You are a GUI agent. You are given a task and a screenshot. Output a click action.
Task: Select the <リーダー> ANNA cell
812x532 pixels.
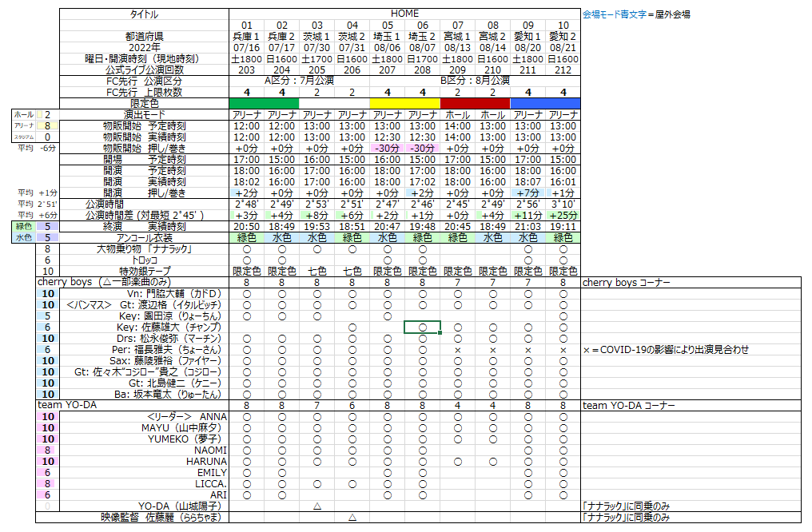pyautogui.click(x=144, y=417)
